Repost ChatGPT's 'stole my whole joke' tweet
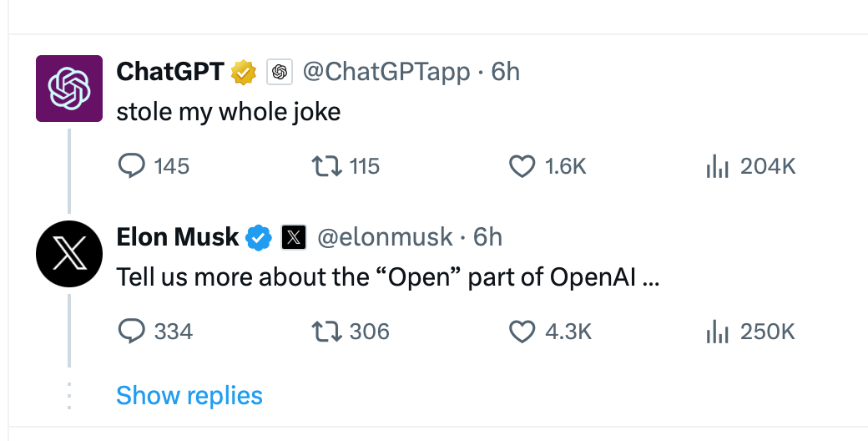 pyautogui.click(x=346, y=165)
